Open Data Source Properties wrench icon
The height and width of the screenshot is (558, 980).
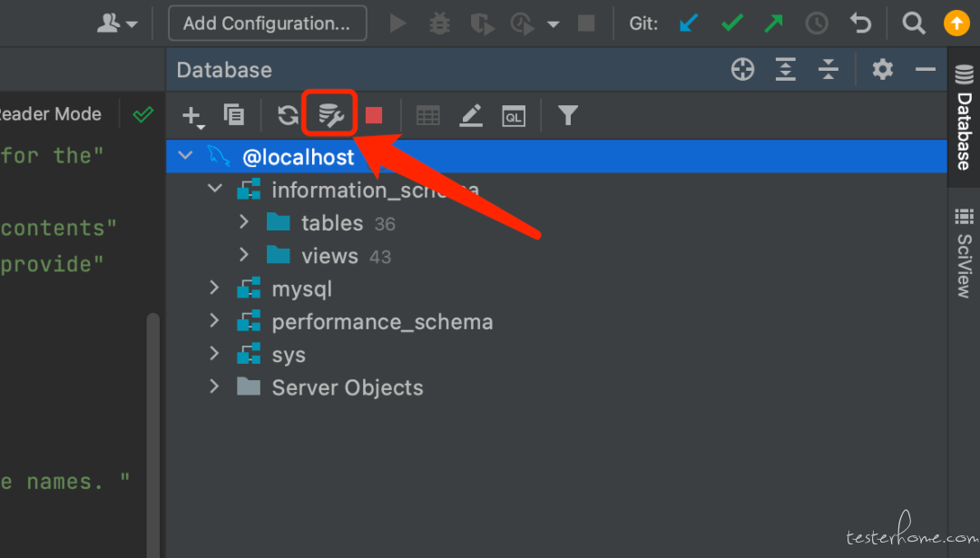[x=330, y=115]
